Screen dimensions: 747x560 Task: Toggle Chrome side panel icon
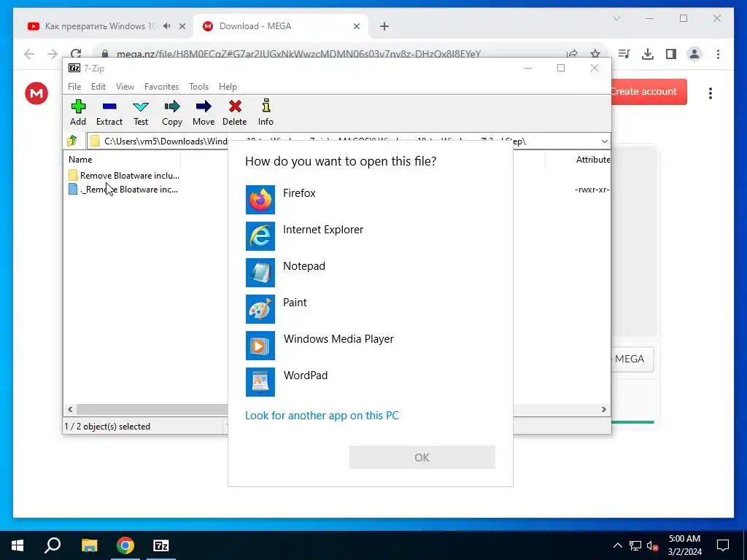point(671,54)
